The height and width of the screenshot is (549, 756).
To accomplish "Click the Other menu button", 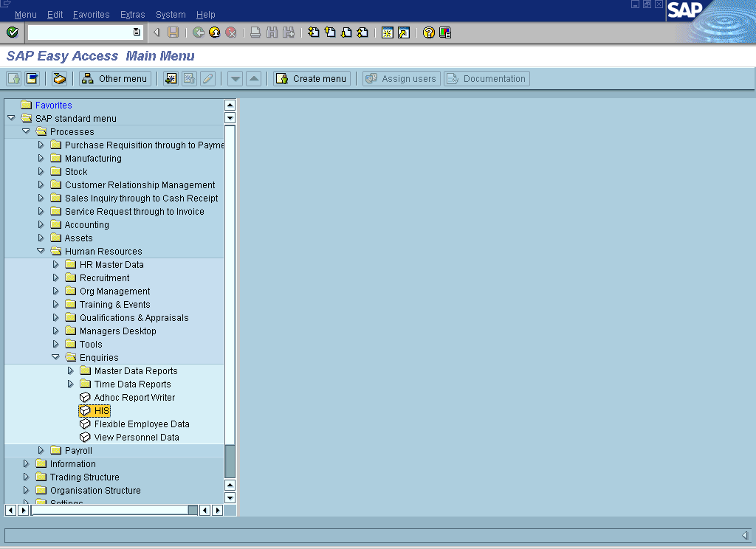I will (115, 78).
